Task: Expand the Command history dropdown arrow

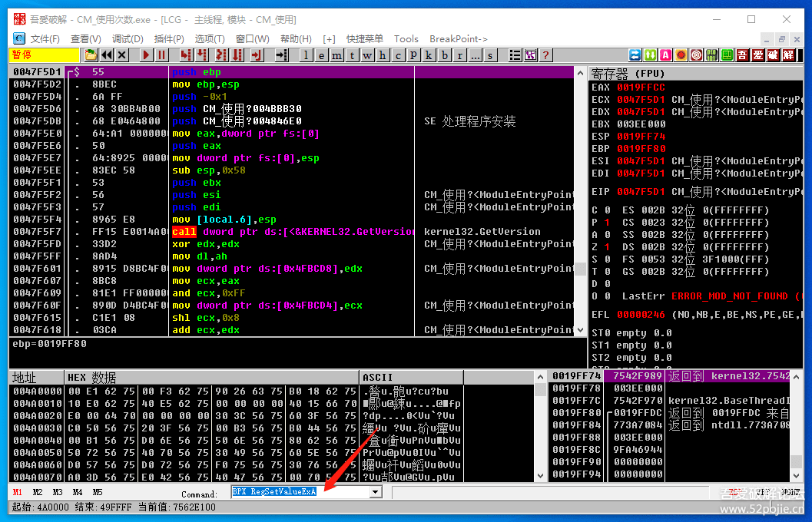Action: (376, 492)
